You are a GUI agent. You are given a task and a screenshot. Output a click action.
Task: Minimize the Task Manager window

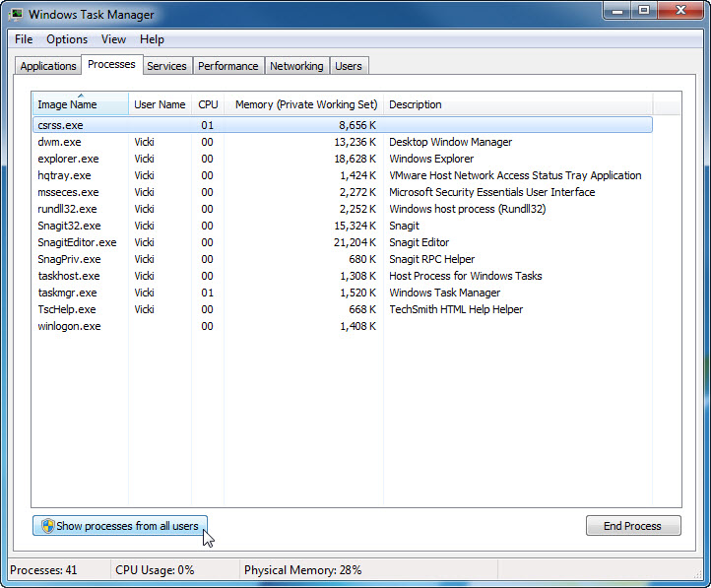tap(616, 10)
